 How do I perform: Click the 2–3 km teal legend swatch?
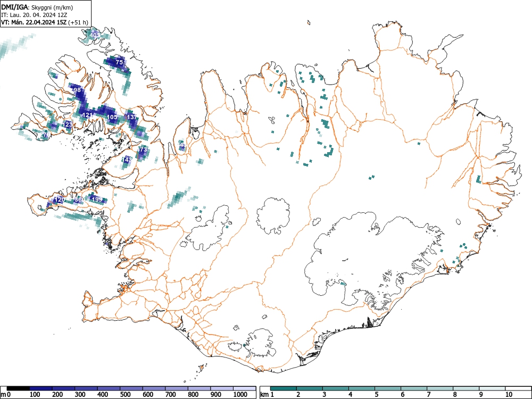[x=310, y=388]
